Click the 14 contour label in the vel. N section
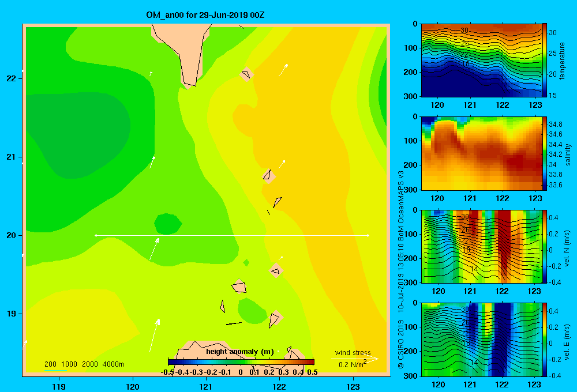The image size is (577, 392). coord(474,269)
